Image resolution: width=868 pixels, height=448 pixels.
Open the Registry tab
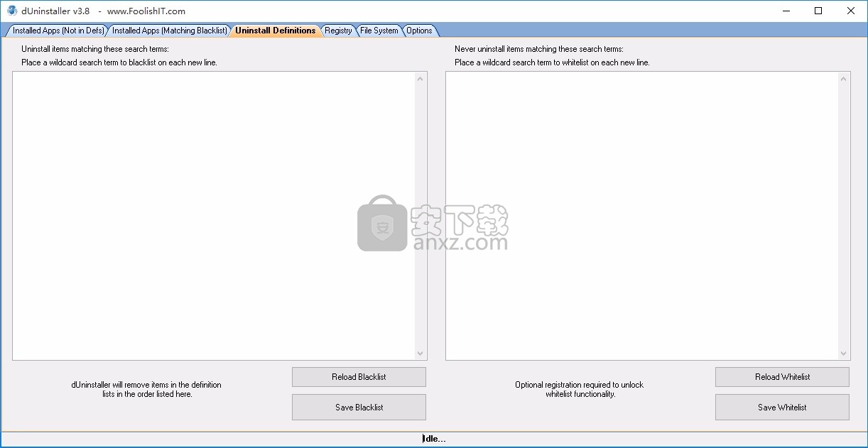coord(338,31)
